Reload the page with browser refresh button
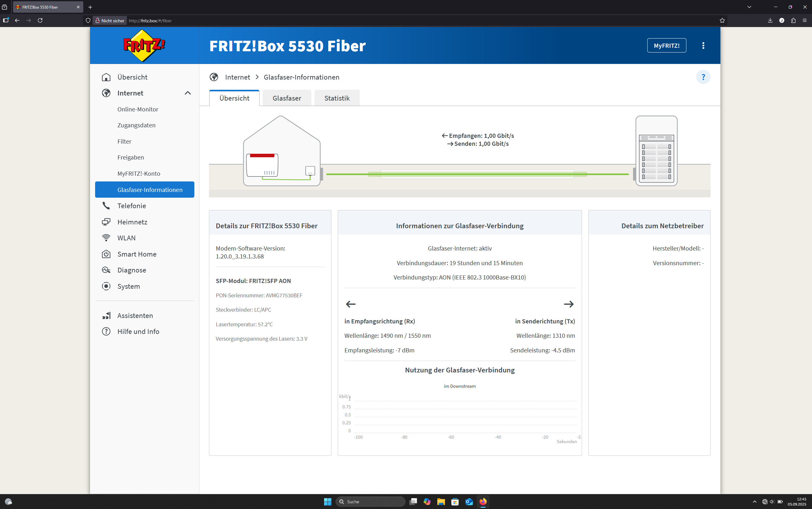Viewport: 812px width, 509px height. click(40, 21)
